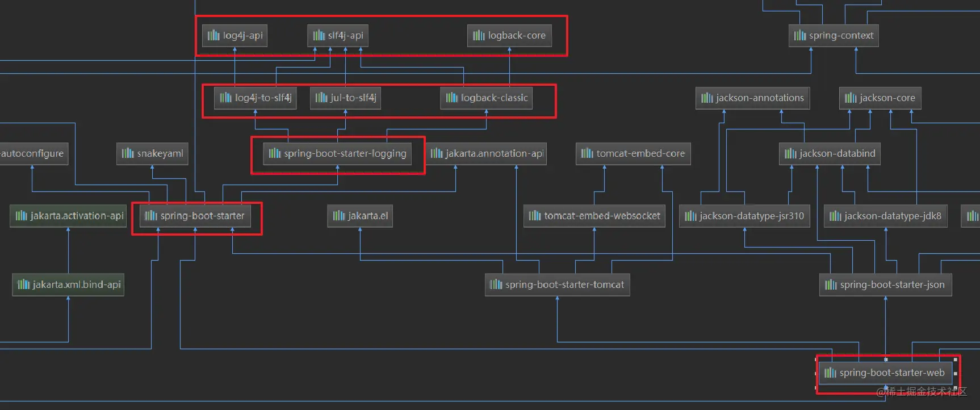Click the spring-boot-starter-tomcat node
The width and height of the screenshot is (980, 410).
click(x=557, y=285)
